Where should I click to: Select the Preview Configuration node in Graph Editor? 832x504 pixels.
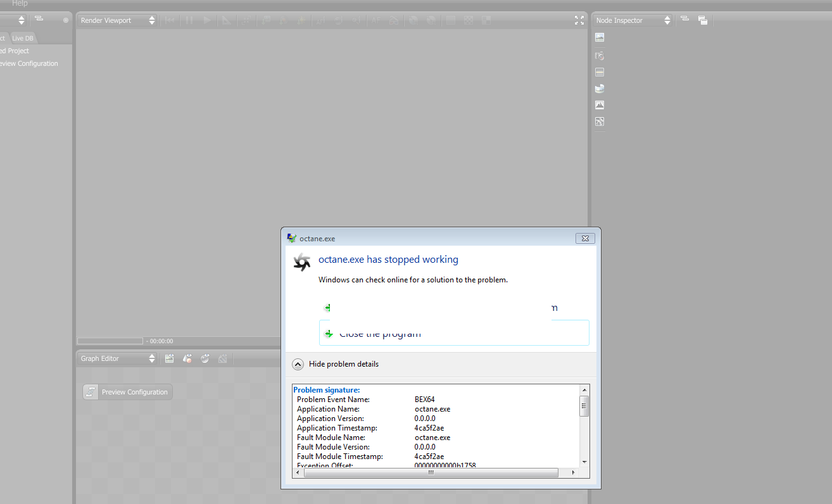point(127,392)
